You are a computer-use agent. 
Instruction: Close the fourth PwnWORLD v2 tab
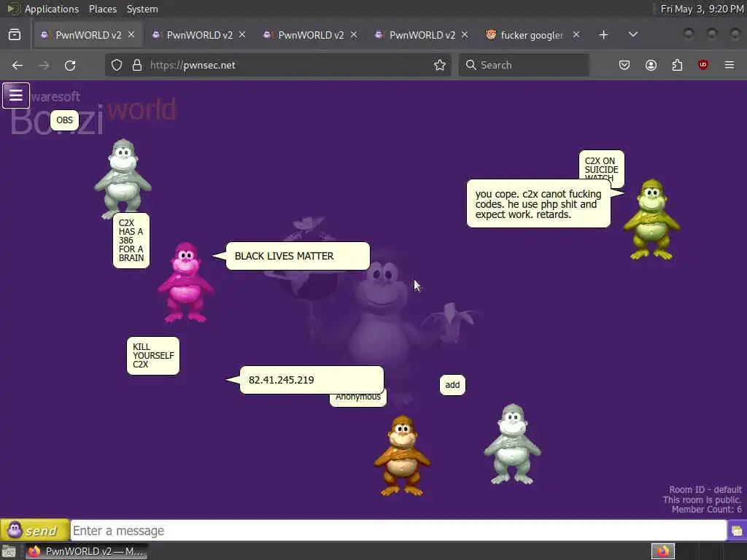coord(465,35)
